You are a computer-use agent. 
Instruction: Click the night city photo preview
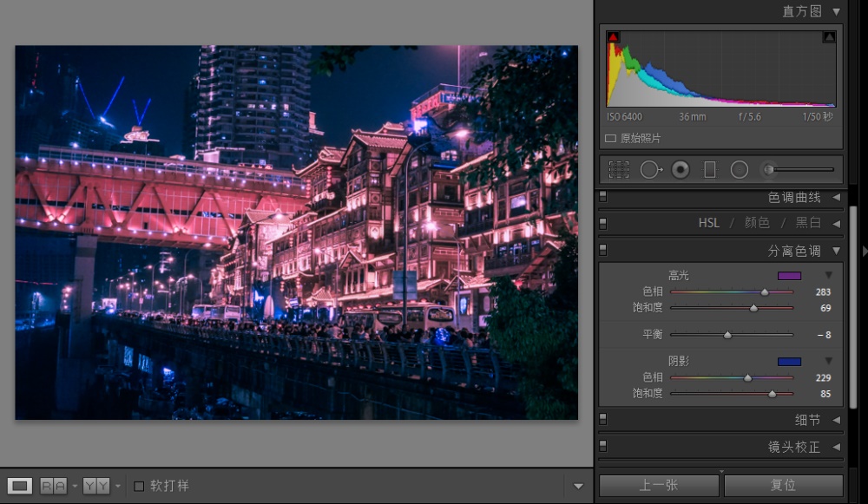[296, 232]
